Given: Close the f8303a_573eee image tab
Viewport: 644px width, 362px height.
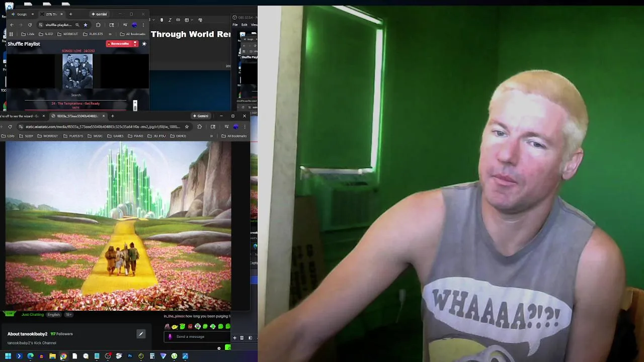Looking at the screenshot, I should click(104, 116).
